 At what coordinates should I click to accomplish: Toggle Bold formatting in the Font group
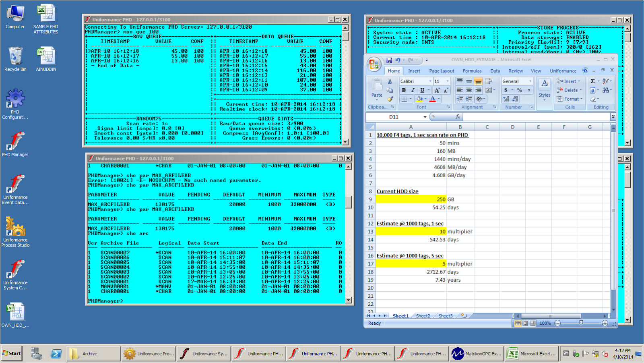[404, 90]
